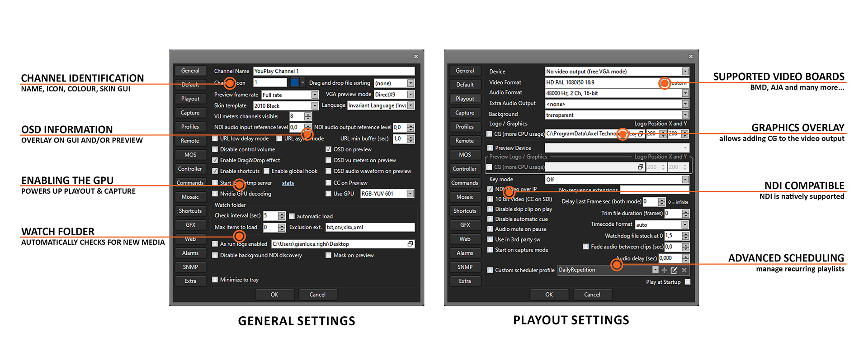This screenshot has width=868, height=362.
Task: Expand the Device dropdown in Playout settings
Action: coord(685,71)
